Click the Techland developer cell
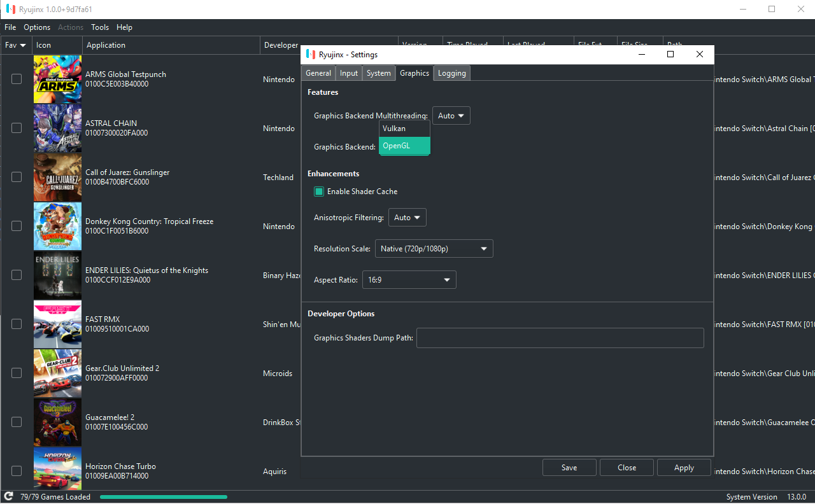The height and width of the screenshot is (504, 815). 278,178
